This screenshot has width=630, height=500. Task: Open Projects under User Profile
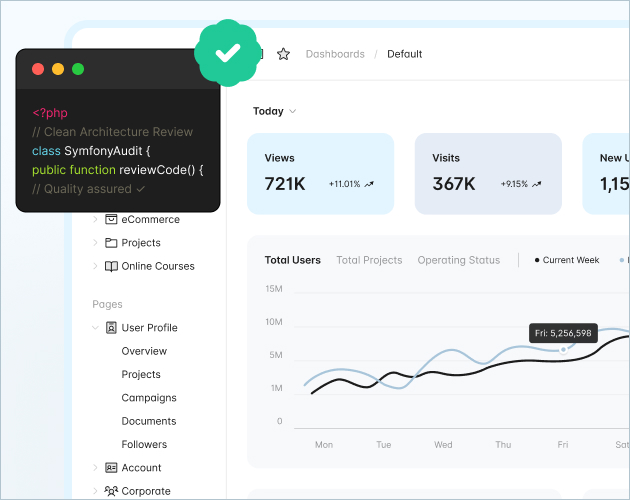(x=141, y=374)
